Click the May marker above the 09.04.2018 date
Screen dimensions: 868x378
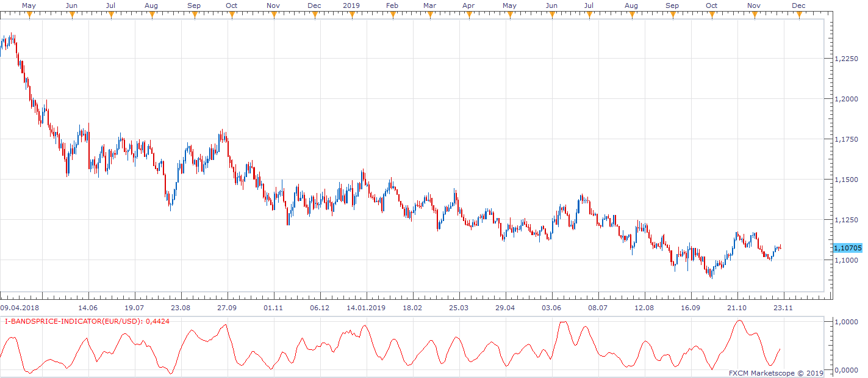tap(29, 5)
